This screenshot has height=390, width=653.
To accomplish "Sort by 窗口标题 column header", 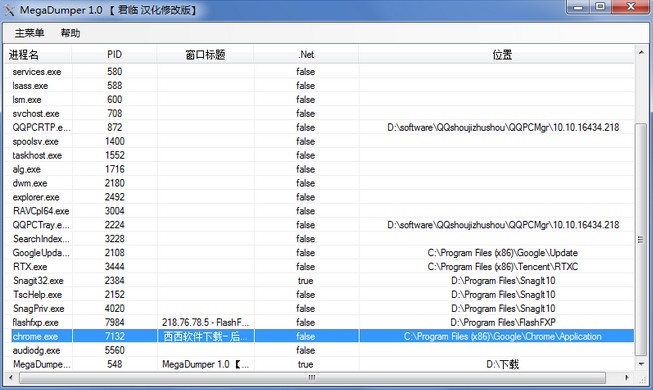I will click(x=205, y=55).
